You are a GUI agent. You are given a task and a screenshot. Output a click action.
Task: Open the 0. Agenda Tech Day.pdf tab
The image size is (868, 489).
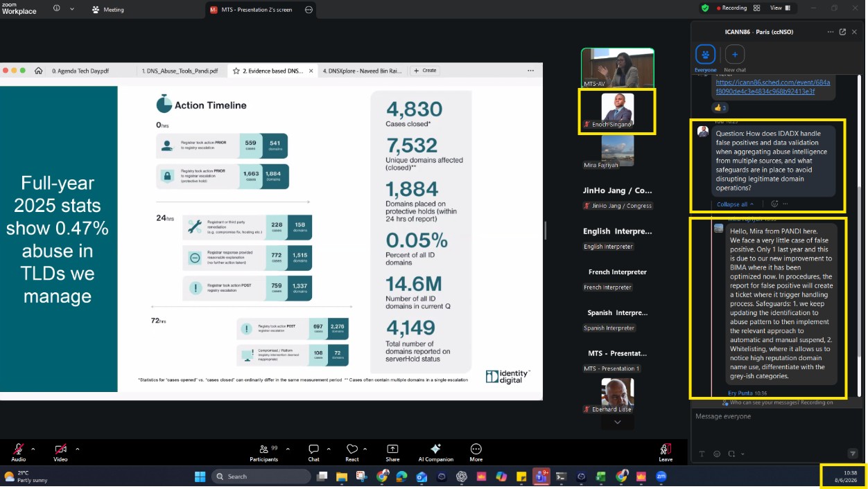point(80,71)
